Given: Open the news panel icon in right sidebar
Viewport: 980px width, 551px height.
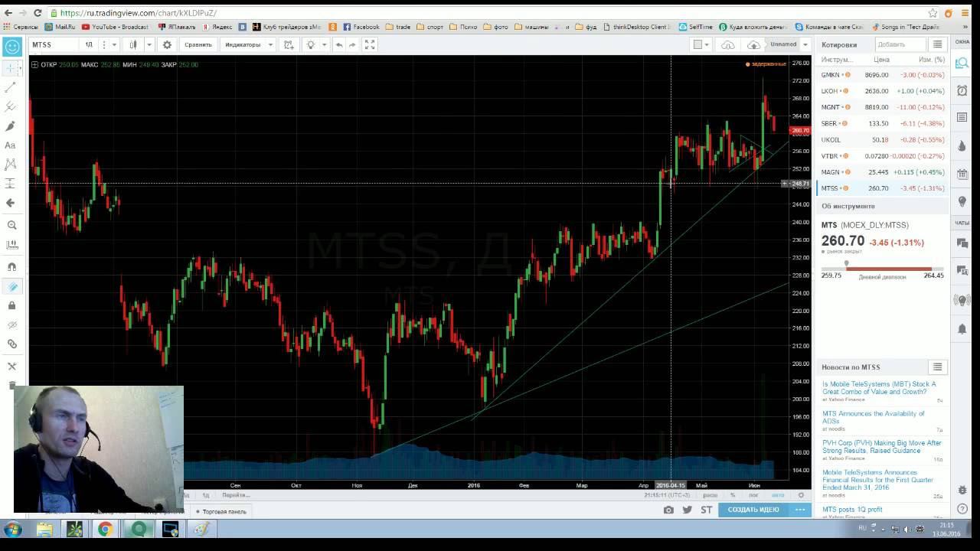Looking at the screenshot, I should pyautogui.click(x=962, y=117).
